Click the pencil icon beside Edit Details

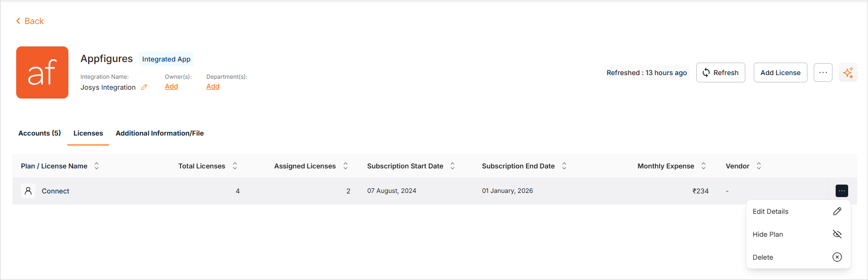[837, 211]
